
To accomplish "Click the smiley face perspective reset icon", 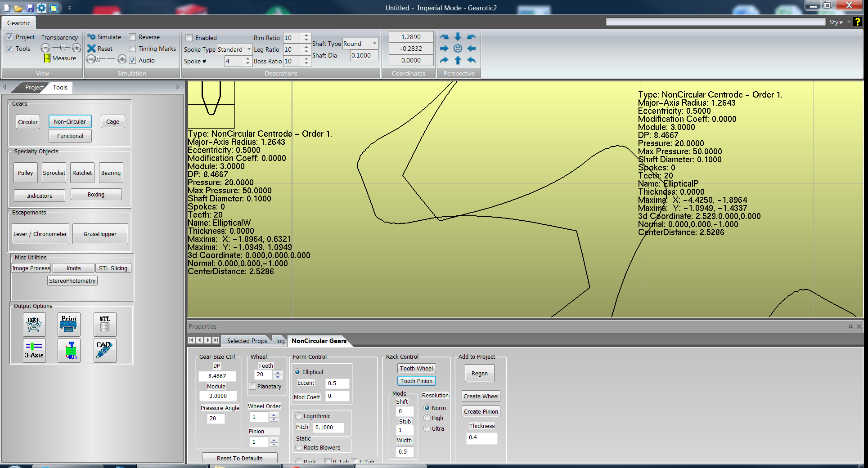I will pos(458,49).
